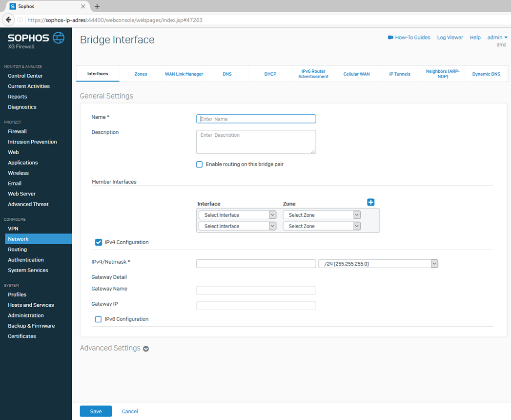Open System Services in sidebar
Image resolution: width=511 pixels, height=420 pixels.
pyautogui.click(x=28, y=271)
